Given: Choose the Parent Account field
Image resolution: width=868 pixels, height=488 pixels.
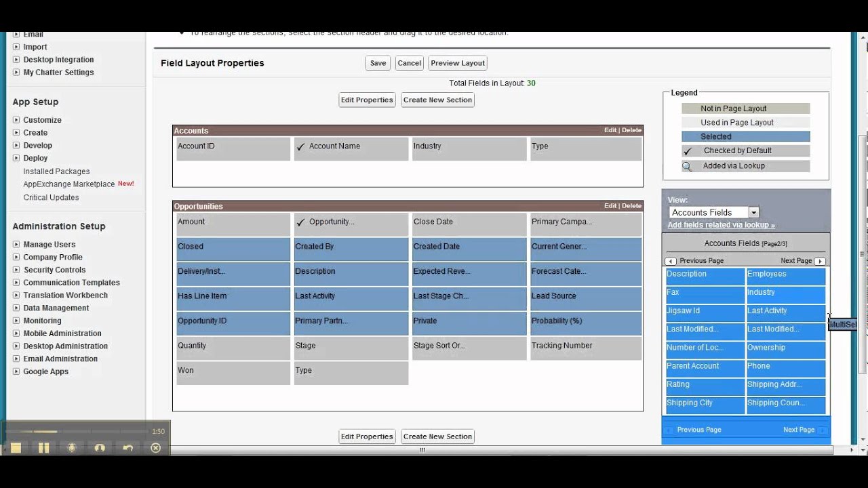Looking at the screenshot, I should [x=705, y=368].
